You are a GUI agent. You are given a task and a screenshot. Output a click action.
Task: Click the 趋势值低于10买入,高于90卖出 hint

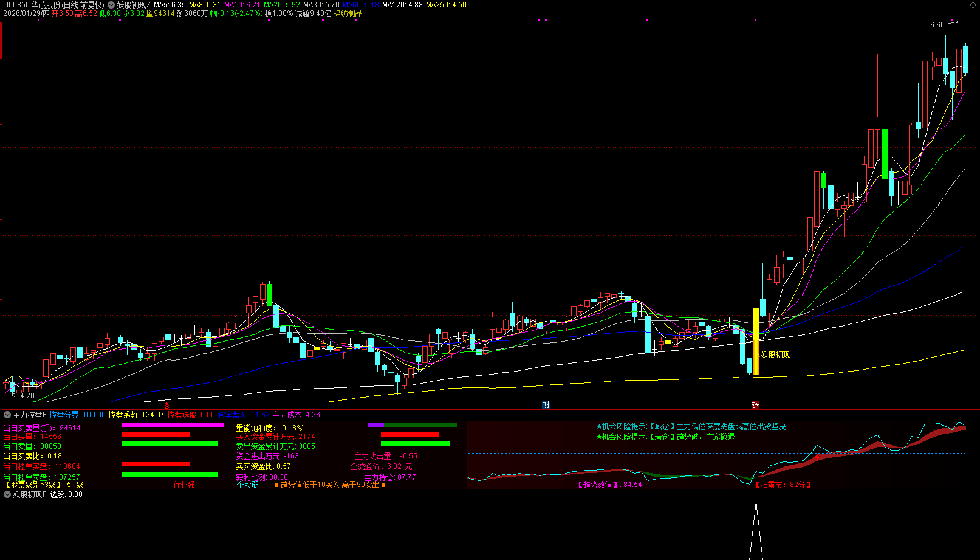coord(330,485)
